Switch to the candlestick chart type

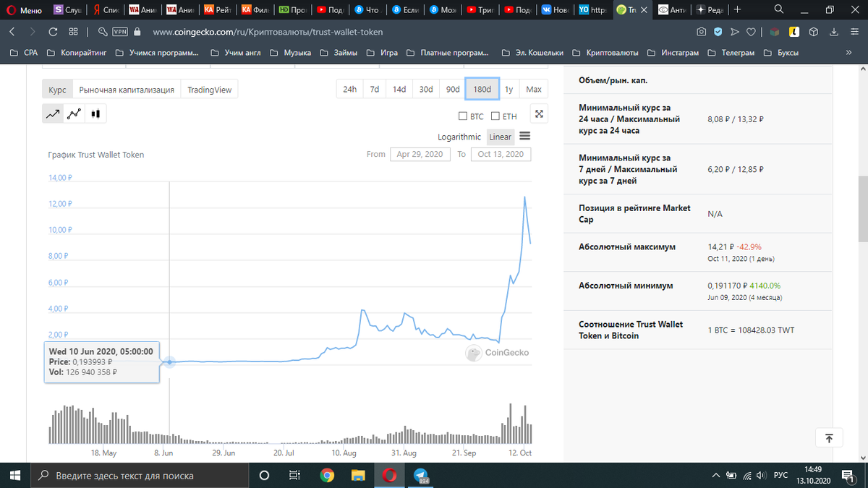tap(95, 114)
